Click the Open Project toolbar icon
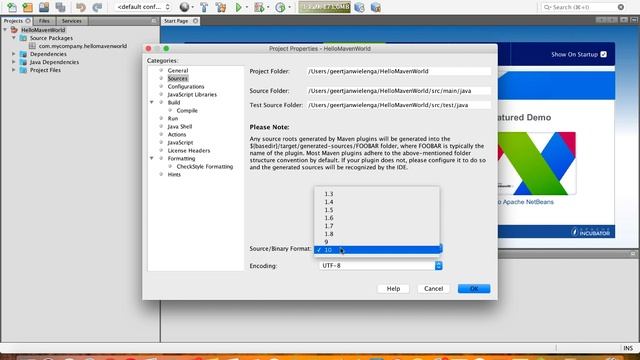This screenshot has height=360, width=640. (x=44, y=7)
